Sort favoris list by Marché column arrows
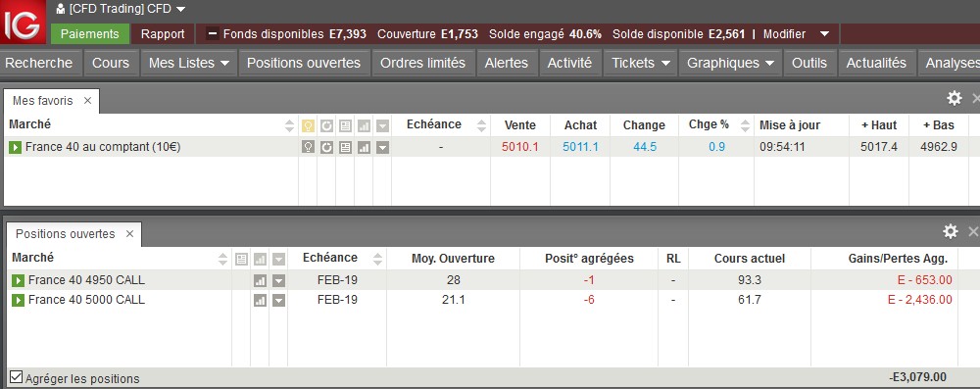Screen dimensions: 980x389 289,125
